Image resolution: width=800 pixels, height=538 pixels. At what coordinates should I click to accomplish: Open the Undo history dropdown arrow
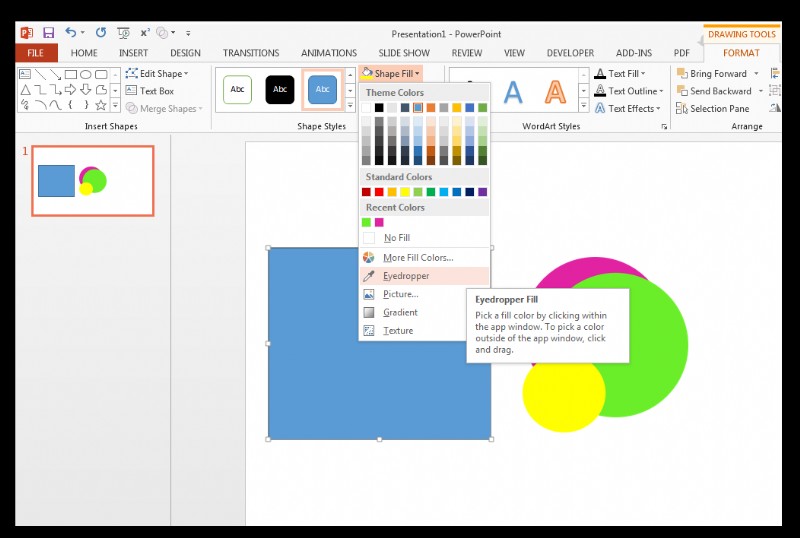coord(83,33)
